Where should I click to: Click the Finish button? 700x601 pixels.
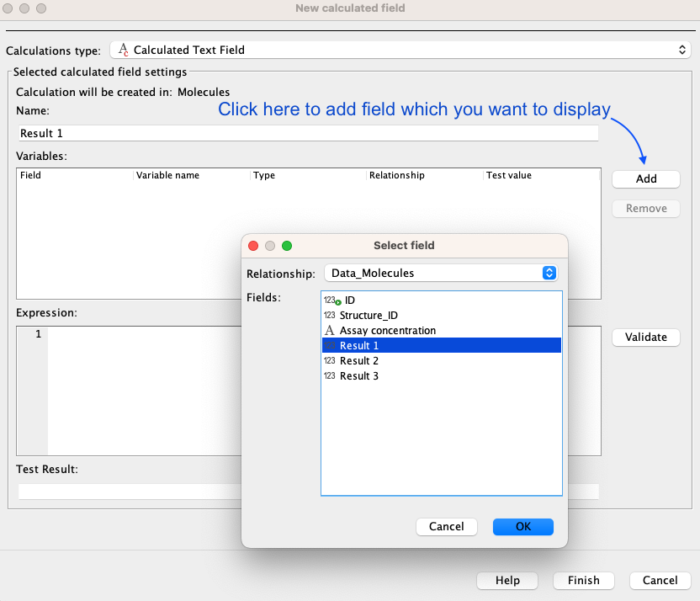pos(583,580)
